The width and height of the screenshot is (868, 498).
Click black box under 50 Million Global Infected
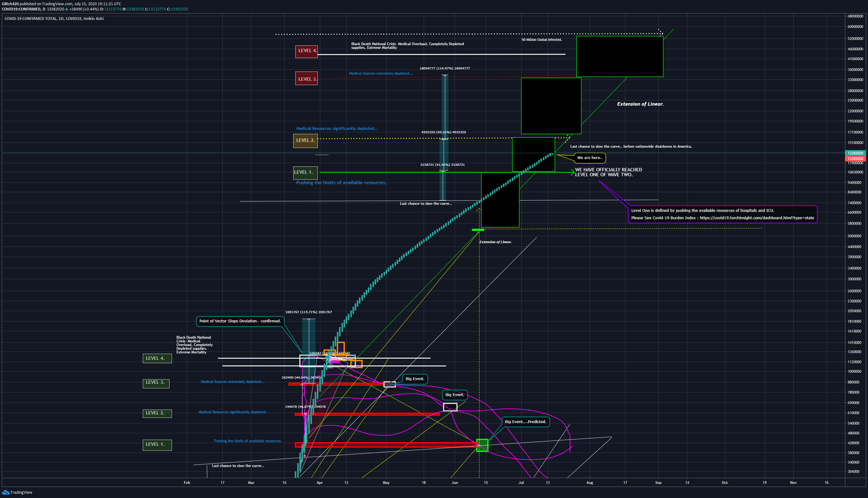(620, 56)
